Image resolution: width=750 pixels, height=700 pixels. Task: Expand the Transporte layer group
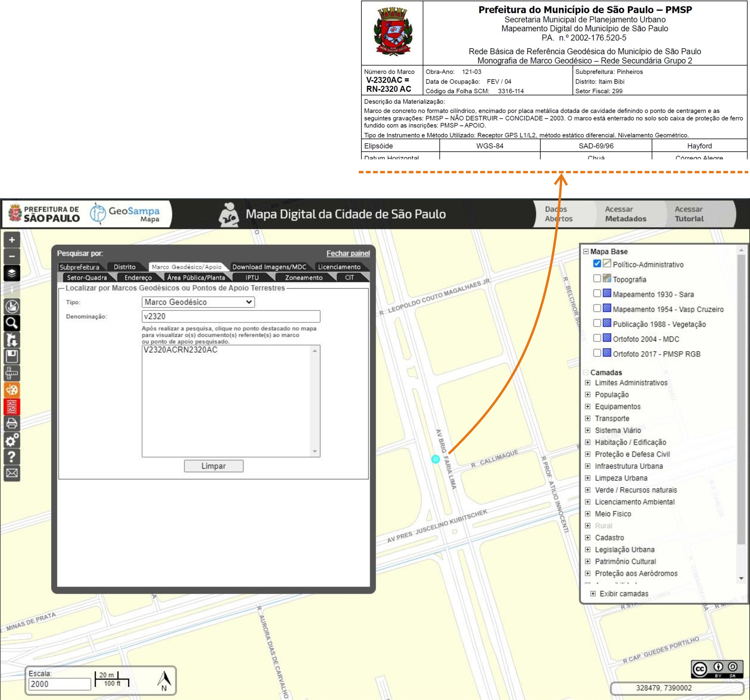pos(587,418)
